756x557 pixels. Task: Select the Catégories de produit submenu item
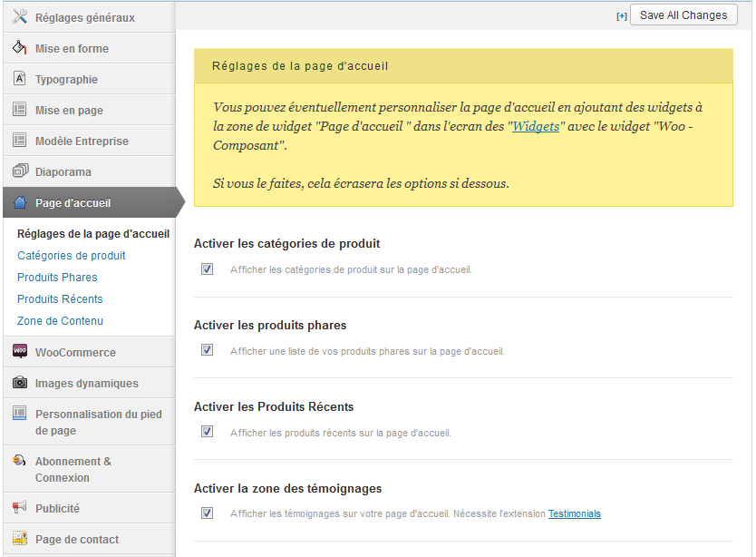click(72, 256)
